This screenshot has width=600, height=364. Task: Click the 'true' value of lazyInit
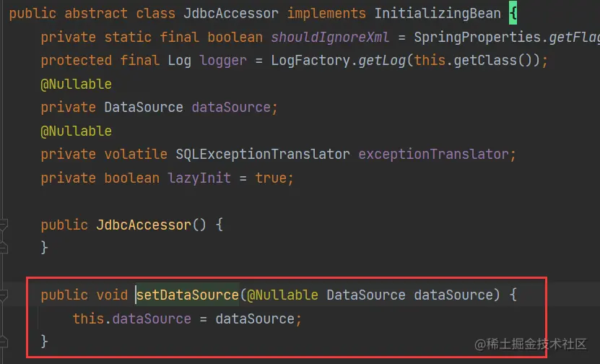coord(271,178)
